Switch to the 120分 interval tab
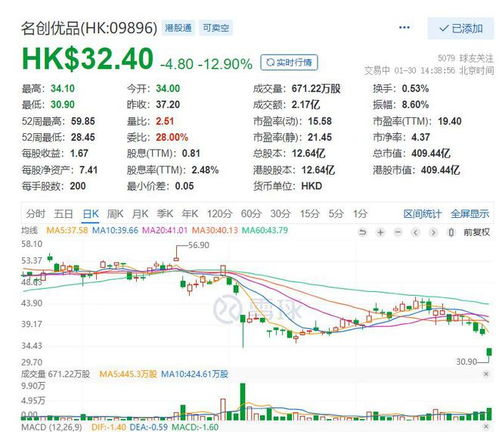Image resolution: width=499 pixels, height=432 pixels. [219, 214]
